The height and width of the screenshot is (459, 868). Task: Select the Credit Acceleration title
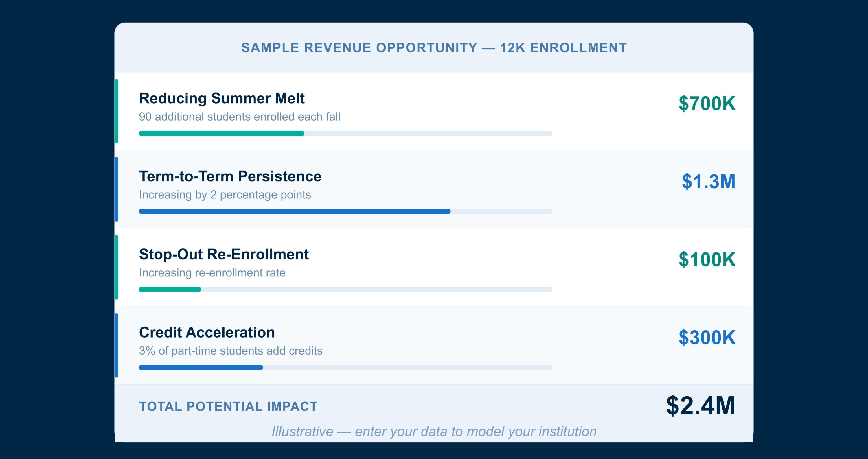tap(207, 332)
